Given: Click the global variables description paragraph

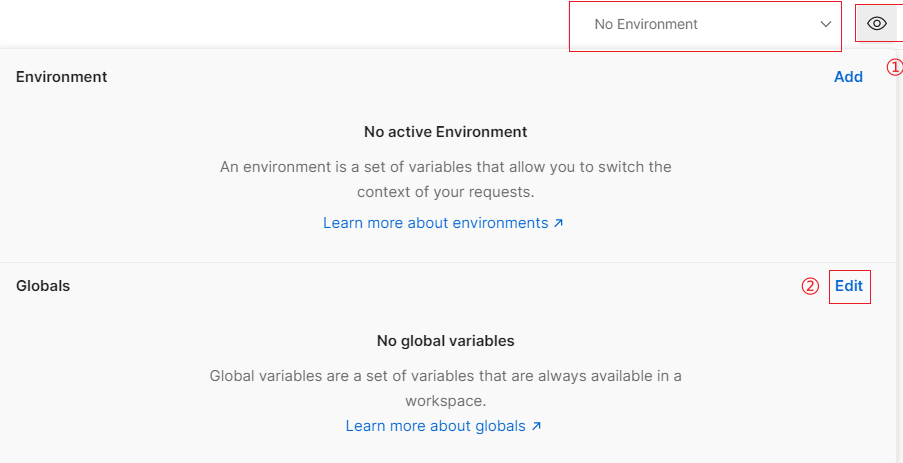Looking at the screenshot, I should coord(446,388).
